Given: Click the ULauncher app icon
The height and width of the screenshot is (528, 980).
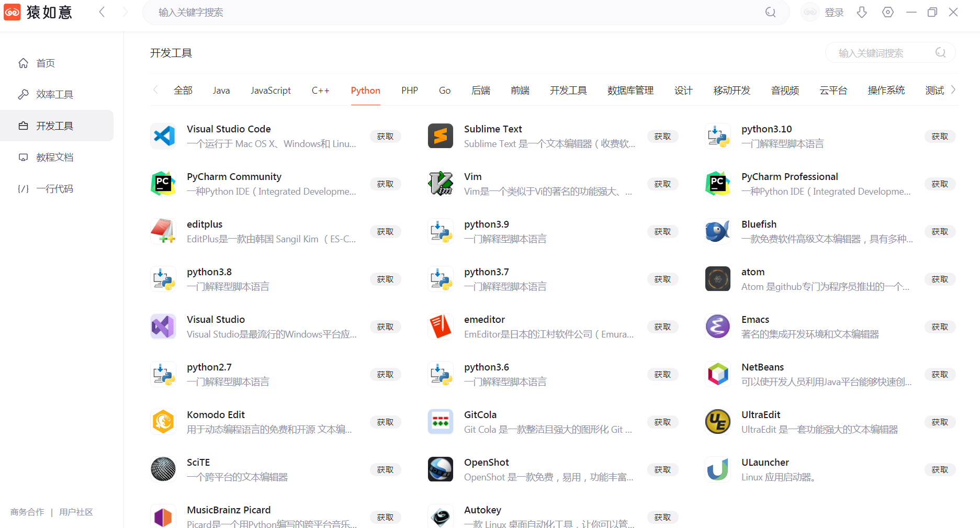Looking at the screenshot, I should pyautogui.click(x=718, y=469).
